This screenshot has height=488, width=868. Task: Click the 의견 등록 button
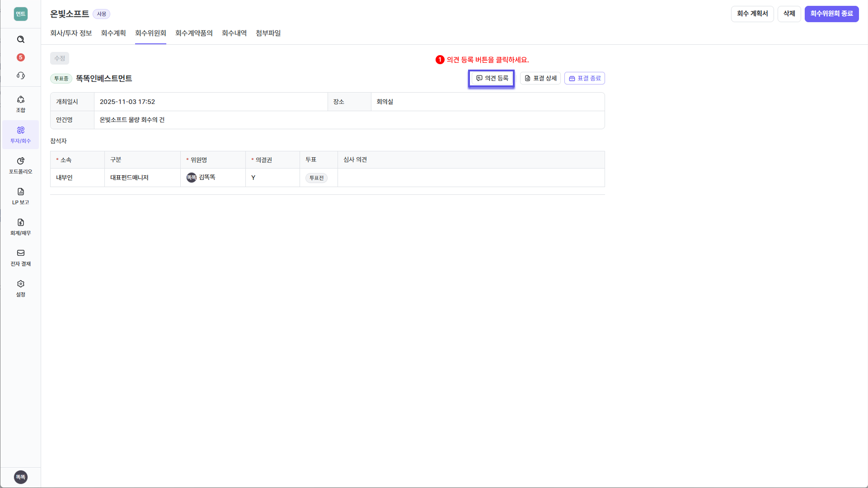tap(492, 78)
